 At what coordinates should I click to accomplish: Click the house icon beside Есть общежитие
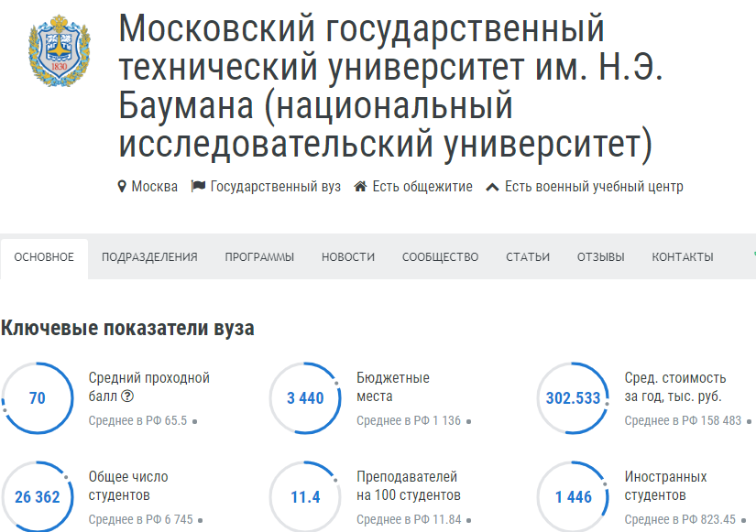coord(360,186)
